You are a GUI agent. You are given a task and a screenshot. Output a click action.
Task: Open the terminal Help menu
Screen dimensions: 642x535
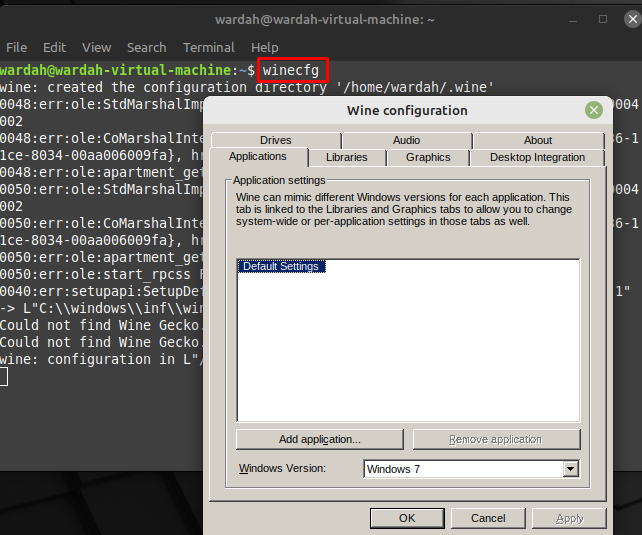pos(265,47)
